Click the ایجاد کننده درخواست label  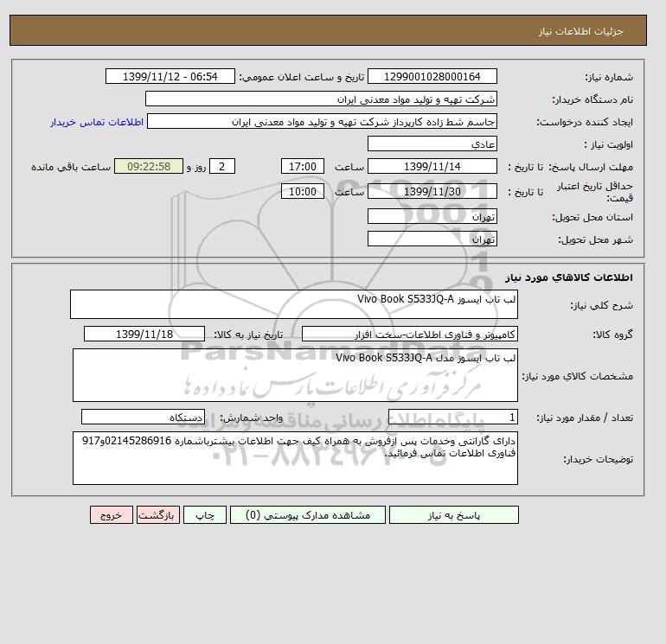(x=585, y=122)
